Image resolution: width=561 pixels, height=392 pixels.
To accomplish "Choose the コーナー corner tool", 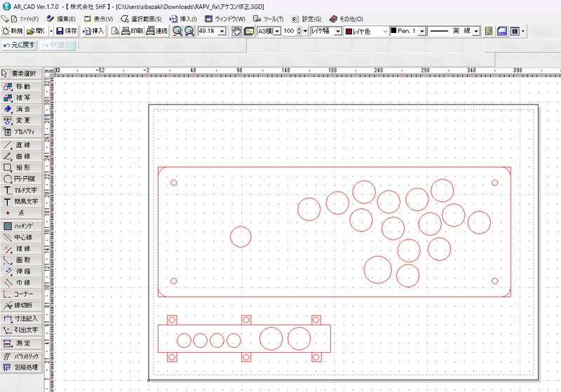I will [x=21, y=294].
